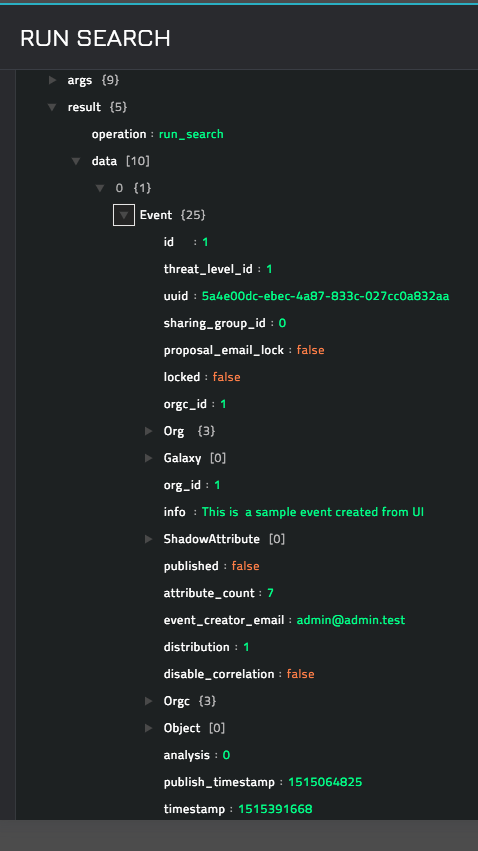Select the admin@admin.test value
This screenshot has height=851, width=478.
click(350, 620)
